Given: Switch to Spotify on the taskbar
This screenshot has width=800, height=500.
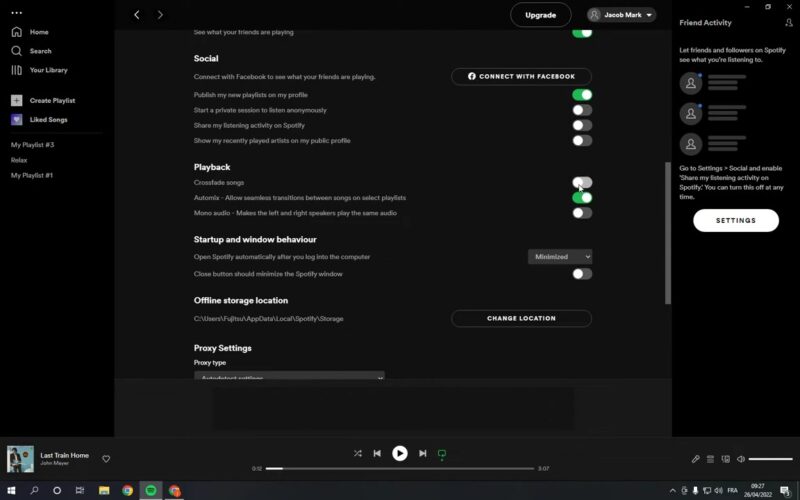Looking at the screenshot, I should (x=151, y=490).
